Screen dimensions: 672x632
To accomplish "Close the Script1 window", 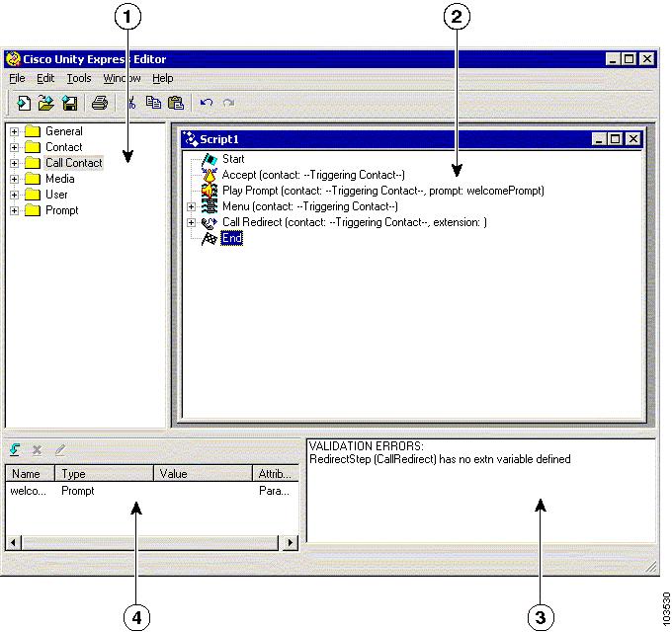I will coord(633,139).
